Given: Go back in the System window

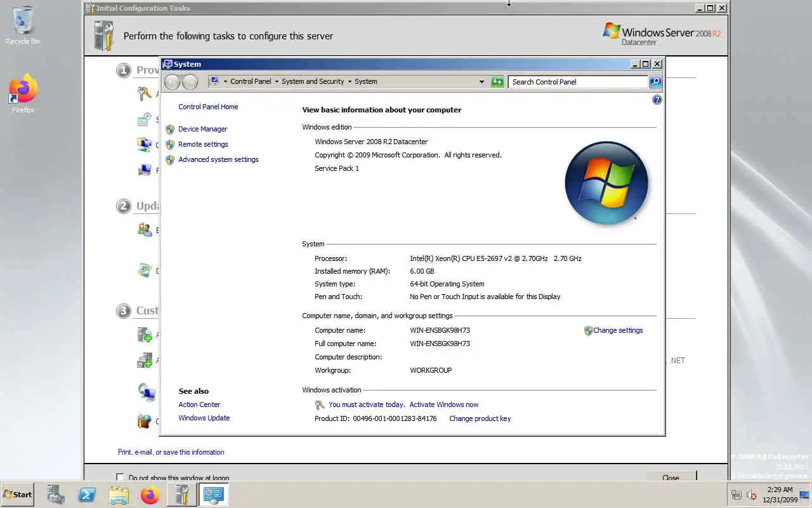Looking at the screenshot, I should [x=172, y=81].
